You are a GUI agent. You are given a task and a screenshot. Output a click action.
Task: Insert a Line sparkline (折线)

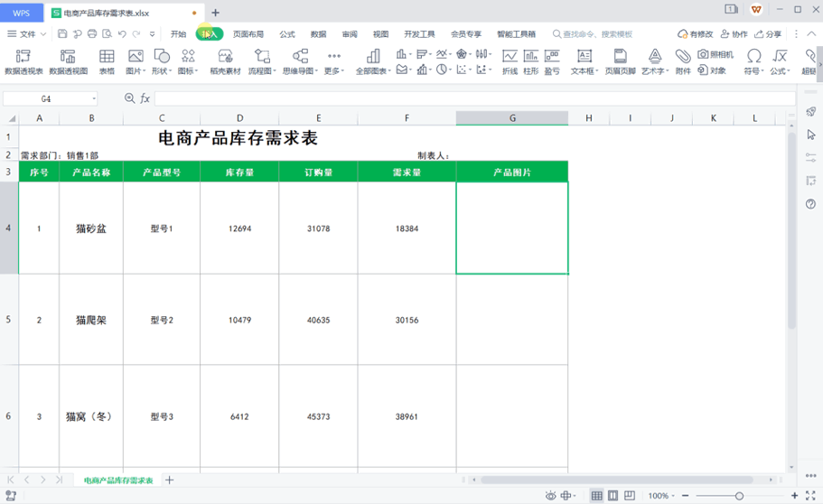coord(510,62)
